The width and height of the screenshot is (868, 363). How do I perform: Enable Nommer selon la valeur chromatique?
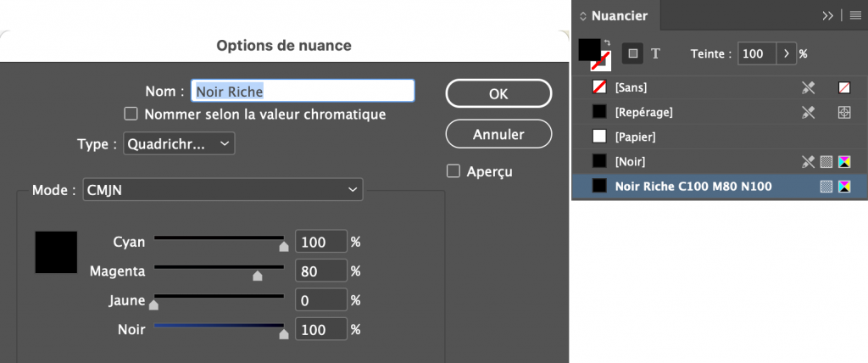131,114
